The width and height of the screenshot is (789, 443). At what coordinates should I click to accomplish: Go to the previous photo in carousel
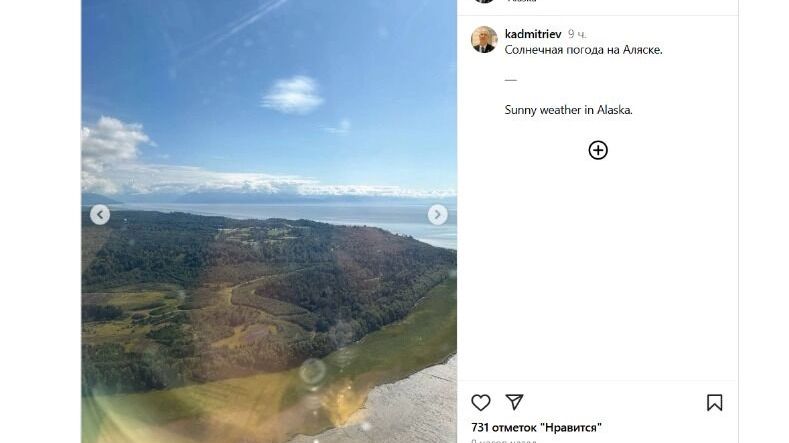pos(100,215)
